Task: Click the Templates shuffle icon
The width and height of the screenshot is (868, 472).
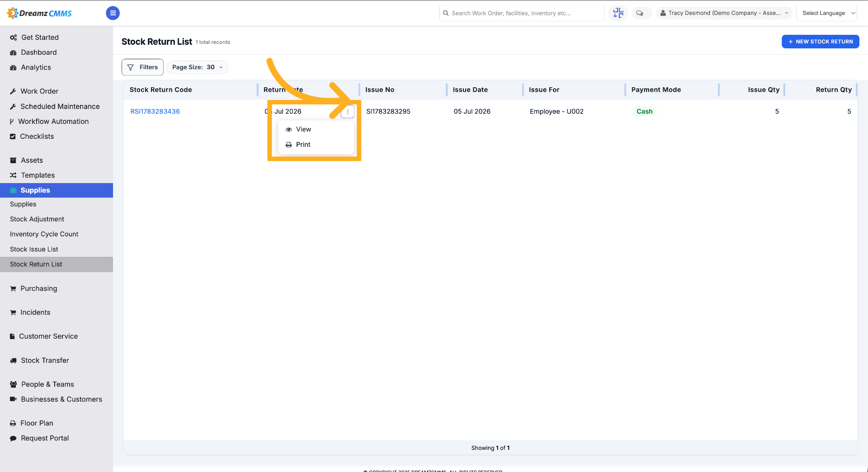Action: (x=13, y=175)
